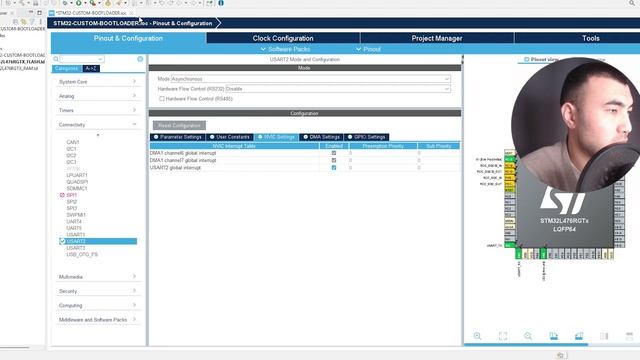
Task: Expand the Timers category
Action: click(x=98, y=110)
